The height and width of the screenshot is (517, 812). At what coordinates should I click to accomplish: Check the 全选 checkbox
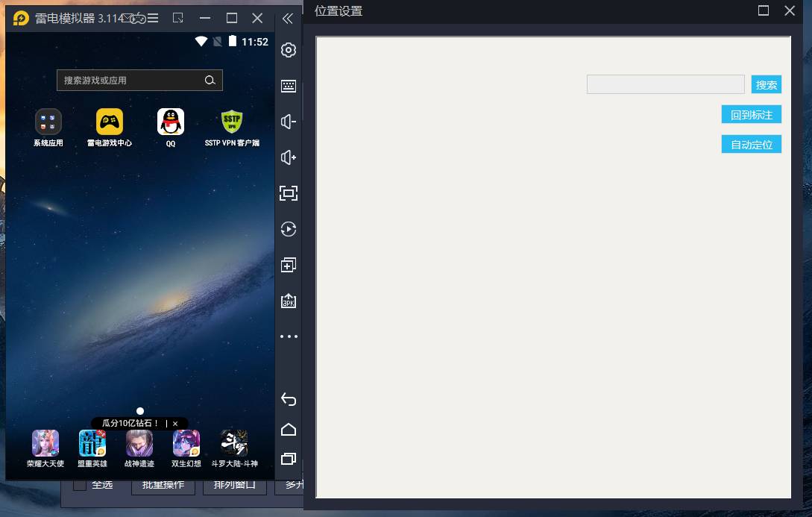coord(80,485)
